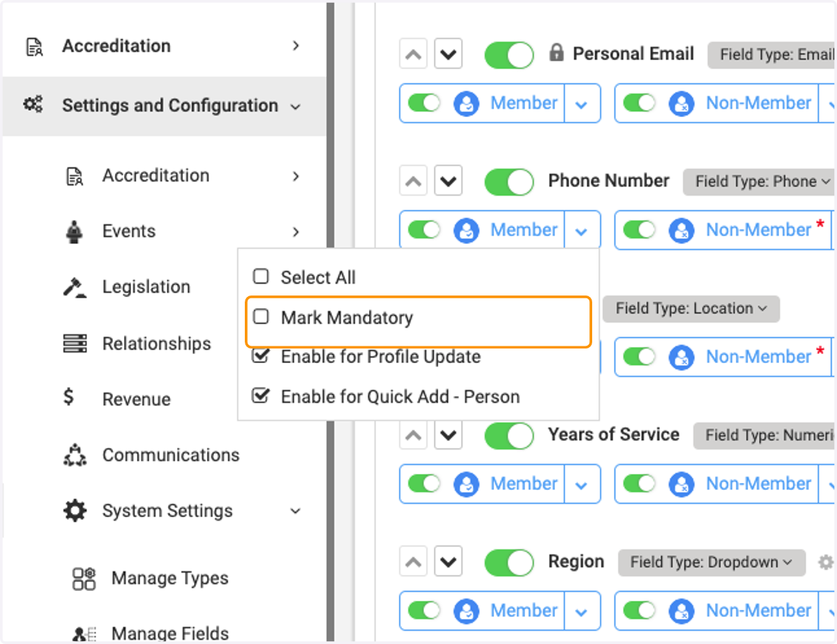Open the Field Type: Phone dropdown
The height and width of the screenshot is (644, 837).
pos(759,182)
